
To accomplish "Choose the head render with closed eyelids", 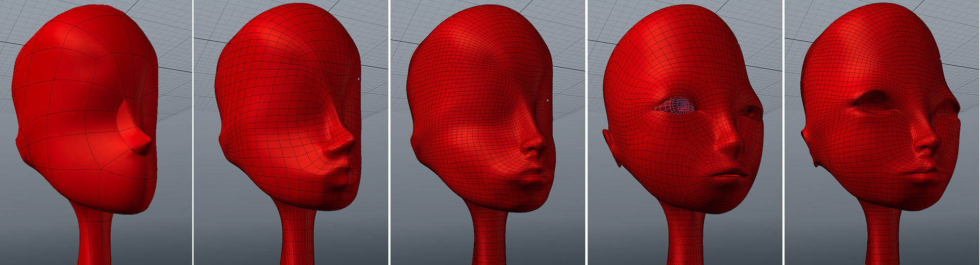I will tap(882, 132).
